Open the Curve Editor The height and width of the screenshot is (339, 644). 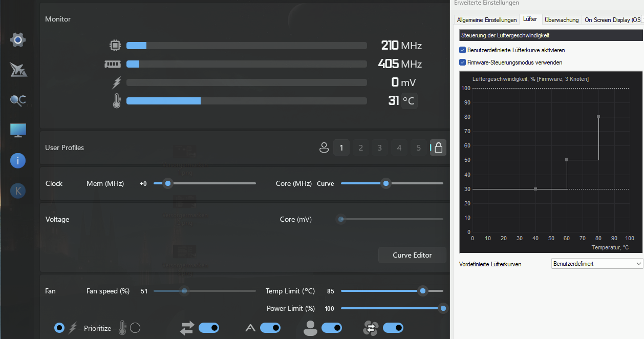[412, 255]
